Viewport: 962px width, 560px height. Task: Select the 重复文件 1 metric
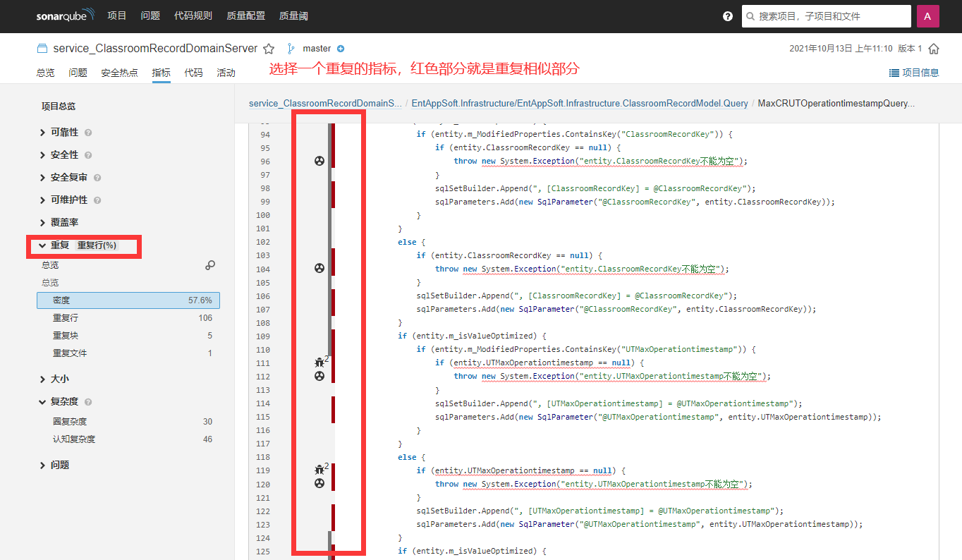(128, 353)
